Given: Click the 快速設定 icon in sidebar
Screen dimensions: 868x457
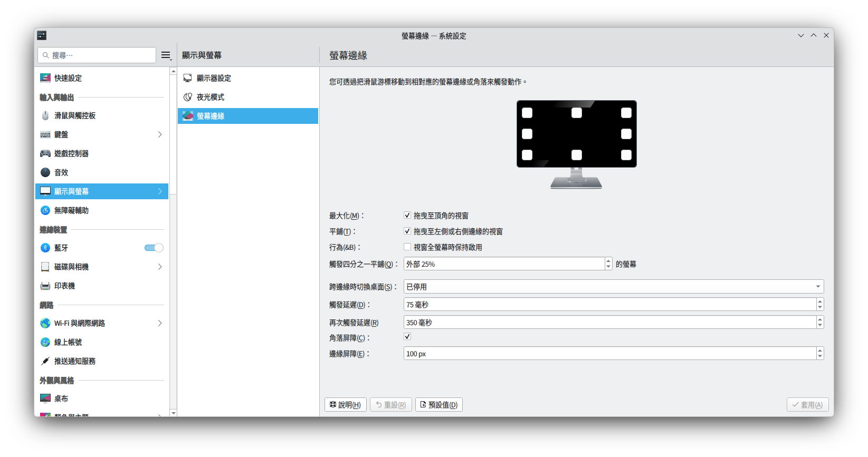Looking at the screenshot, I should (45, 78).
